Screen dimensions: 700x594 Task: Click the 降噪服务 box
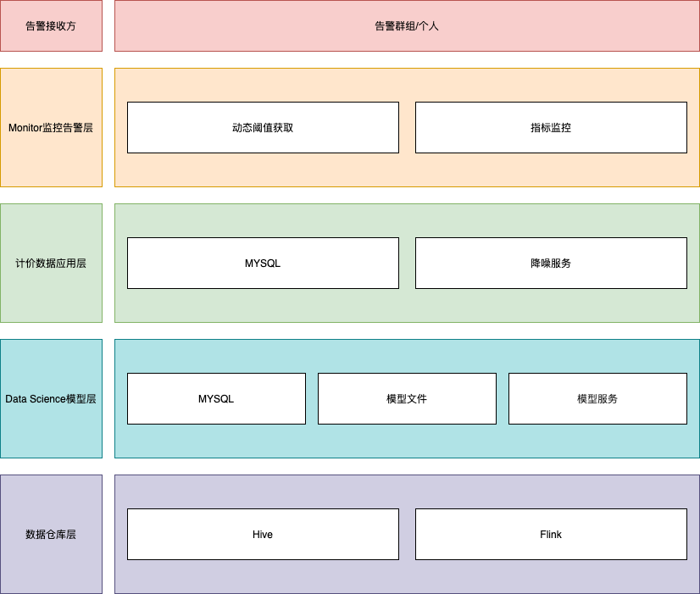point(551,264)
